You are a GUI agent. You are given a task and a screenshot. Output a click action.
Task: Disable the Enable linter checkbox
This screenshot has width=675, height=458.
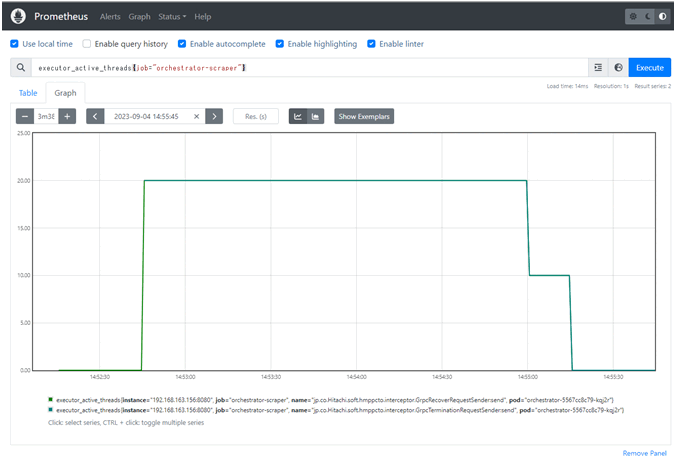[371, 44]
